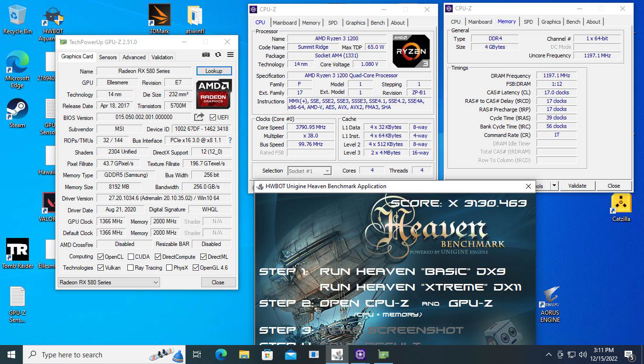Screen dimensions: 644x364
Task: Select the atiwinfl folder on the desktop
Action: click(x=195, y=19)
